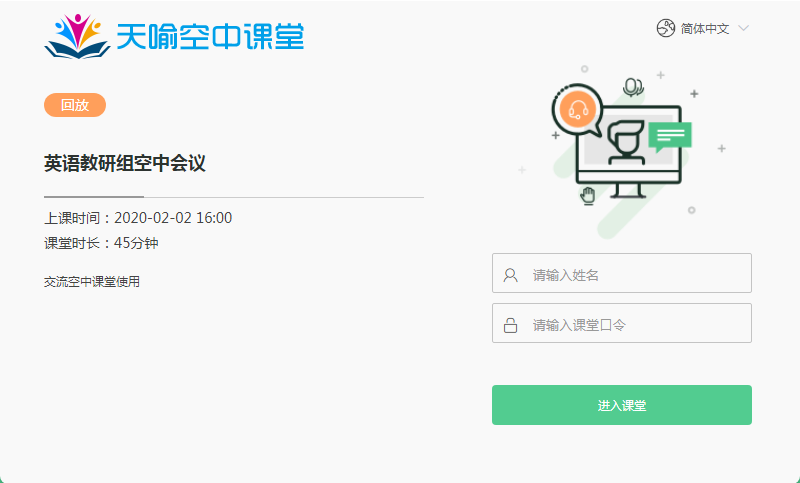Click the green 进入课堂 button
This screenshot has height=483, width=800.
621,405
